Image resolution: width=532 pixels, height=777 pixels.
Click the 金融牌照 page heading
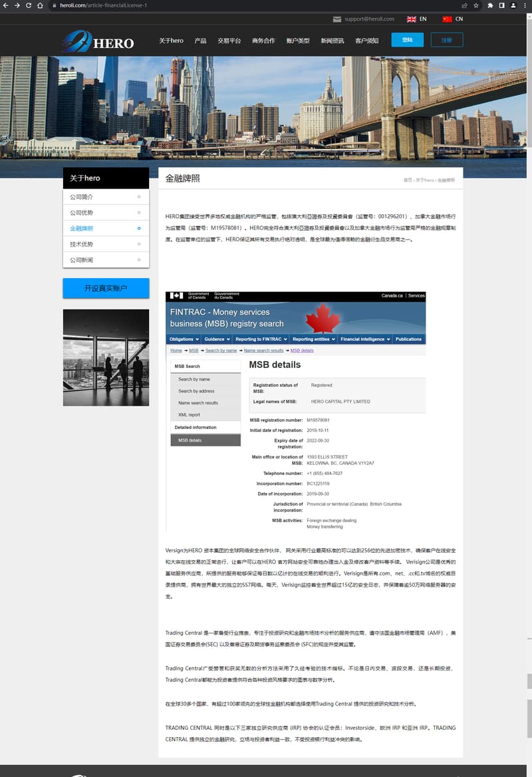pyautogui.click(x=182, y=178)
